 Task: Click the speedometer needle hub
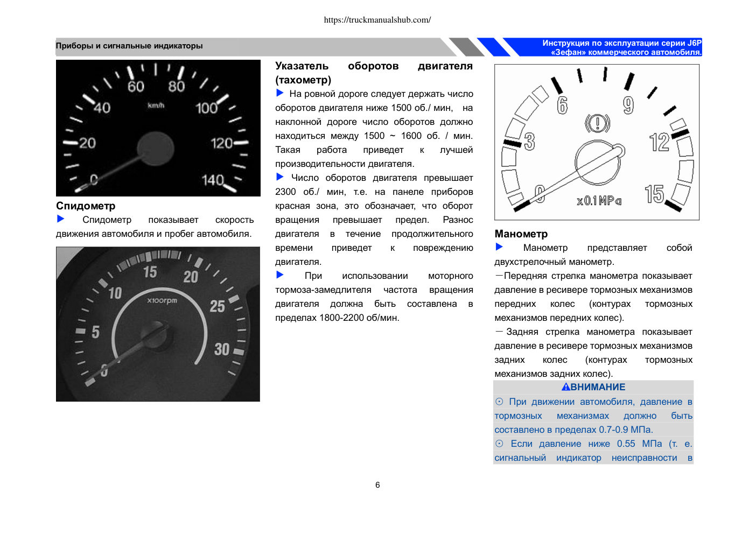[155, 149]
